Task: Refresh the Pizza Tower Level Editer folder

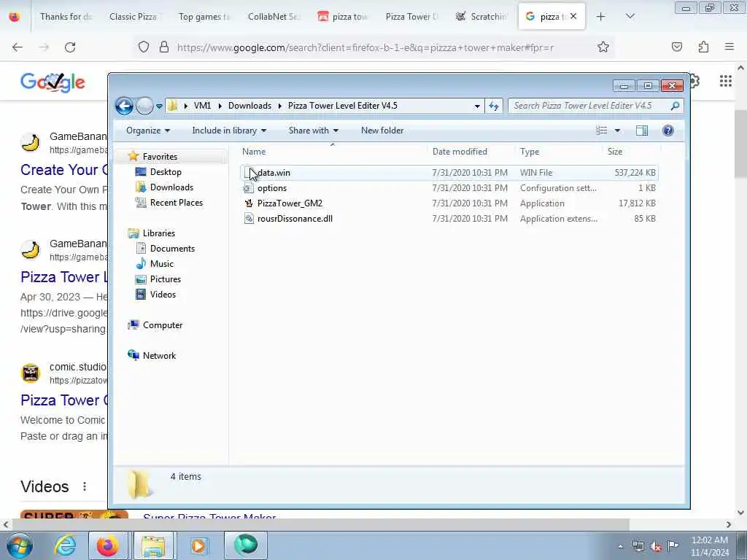Action: [494, 106]
